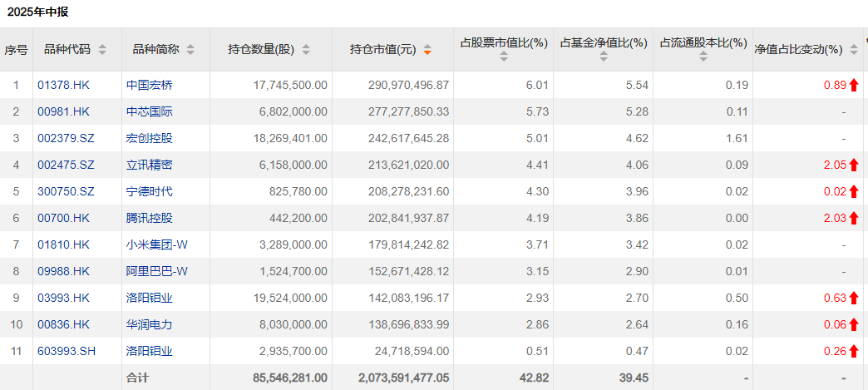Select 宁德时代 stock link
Screen dimensions: 868x390
click(x=150, y=191)
